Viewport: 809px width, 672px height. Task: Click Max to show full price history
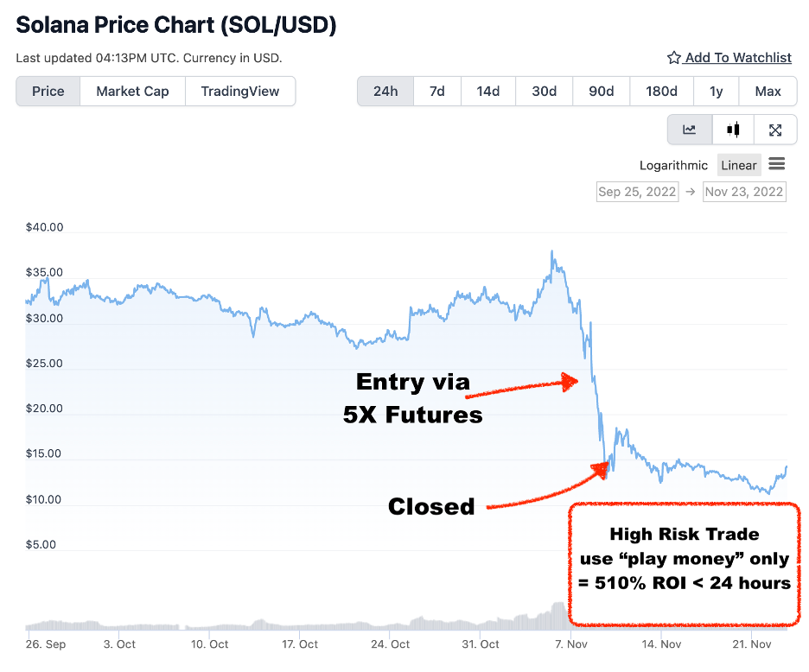click(768, 91)
